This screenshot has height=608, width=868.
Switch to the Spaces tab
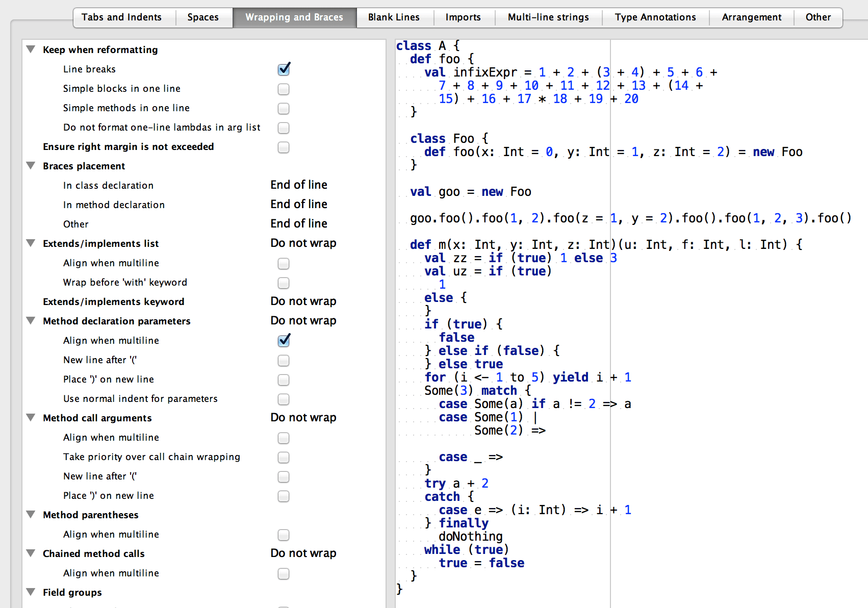point(203,17)
